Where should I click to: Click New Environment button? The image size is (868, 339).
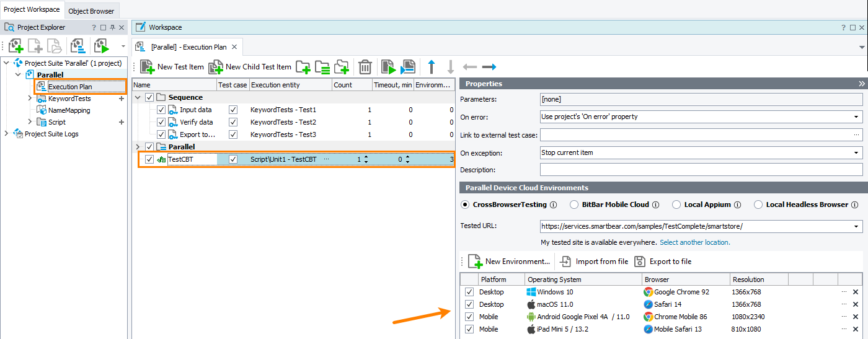tap(509, 262)
